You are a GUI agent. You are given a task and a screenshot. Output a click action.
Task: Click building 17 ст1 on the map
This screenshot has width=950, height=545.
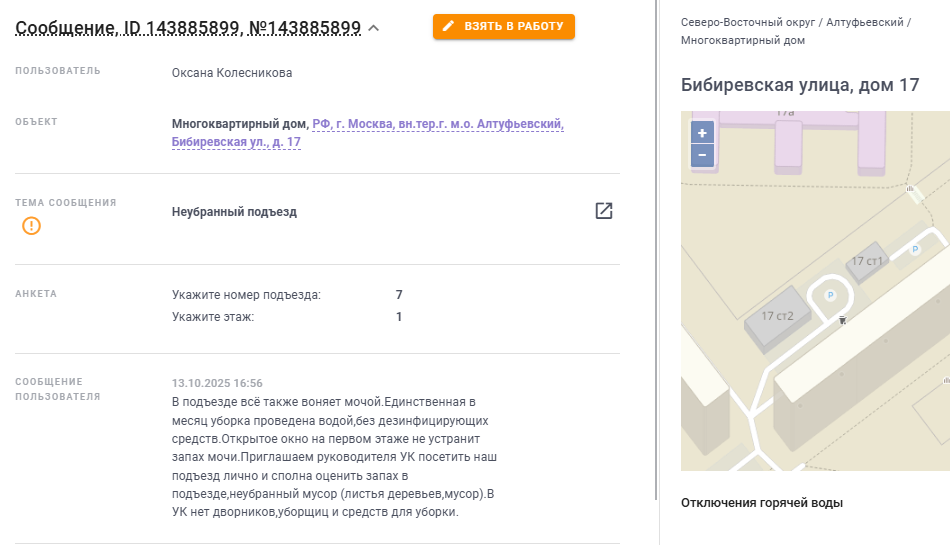[866, 261]
